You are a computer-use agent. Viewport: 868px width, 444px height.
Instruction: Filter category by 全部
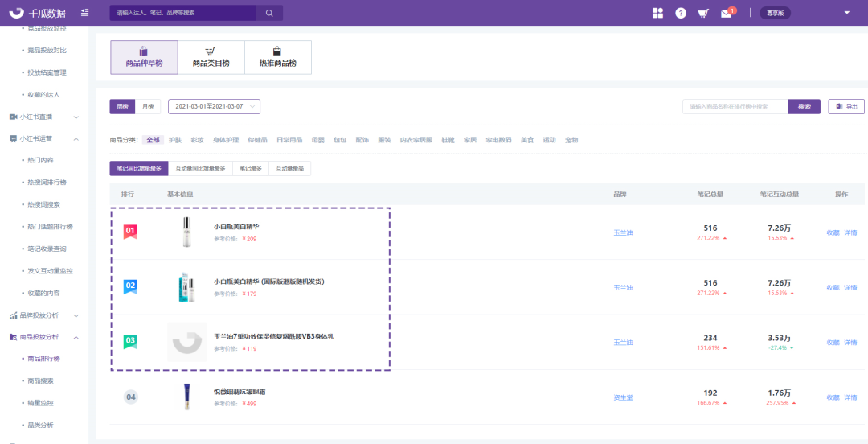(x=153, y=140)
